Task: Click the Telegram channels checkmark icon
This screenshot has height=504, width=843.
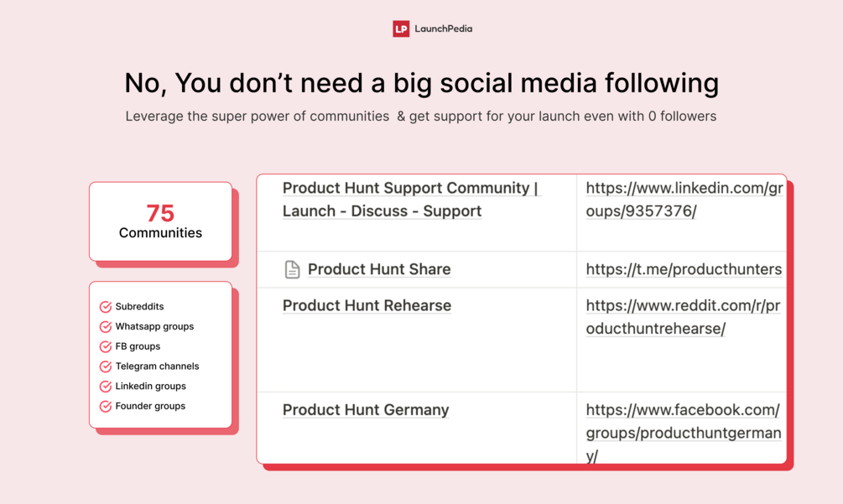Action: [106, 366]
